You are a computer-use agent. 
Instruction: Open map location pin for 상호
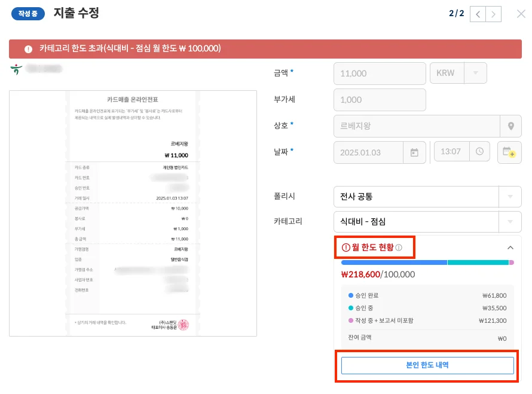(510, 126)
